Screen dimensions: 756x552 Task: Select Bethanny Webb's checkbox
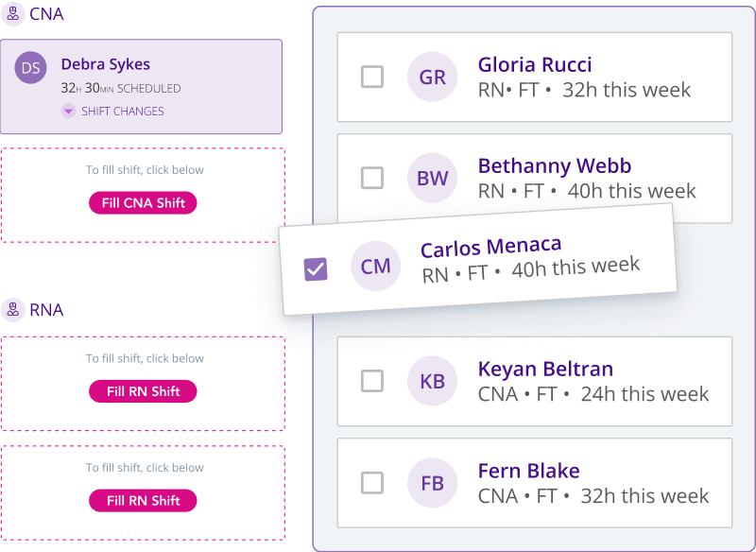372,178
